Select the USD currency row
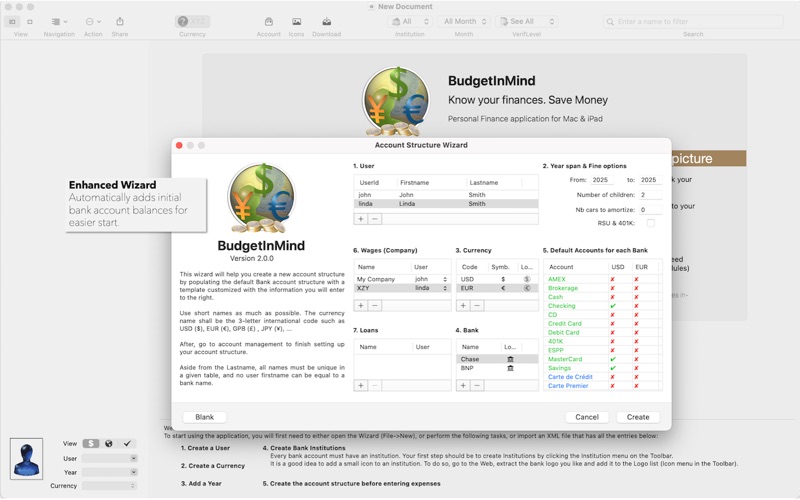The image size is (800, 500). [497, 279]
